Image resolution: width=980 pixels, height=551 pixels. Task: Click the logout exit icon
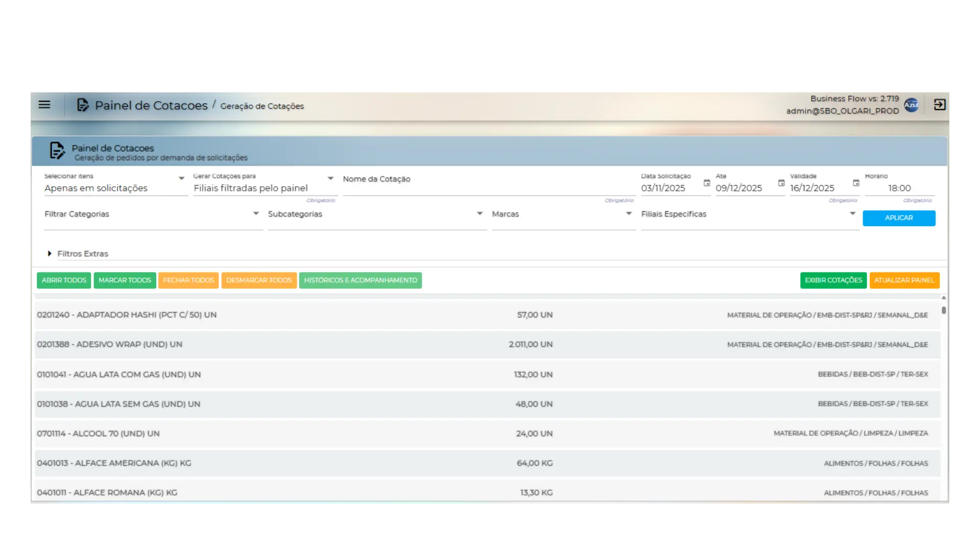point(940,105)
